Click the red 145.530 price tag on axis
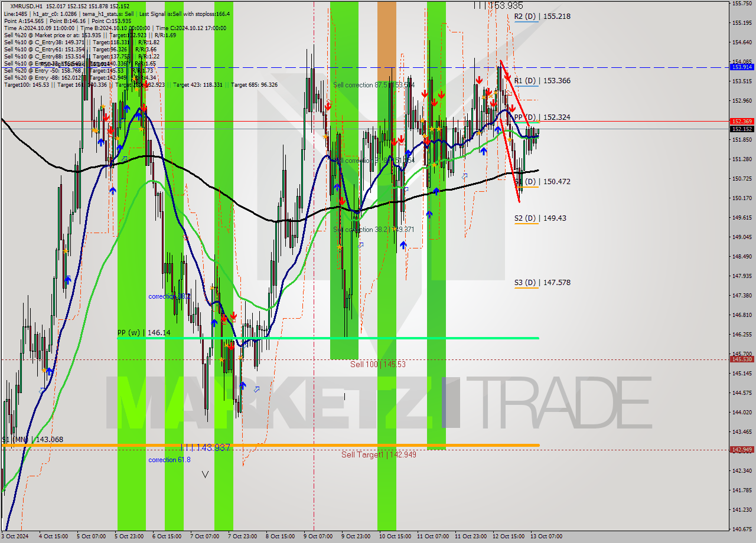756x543 pixels. point(742,359)
